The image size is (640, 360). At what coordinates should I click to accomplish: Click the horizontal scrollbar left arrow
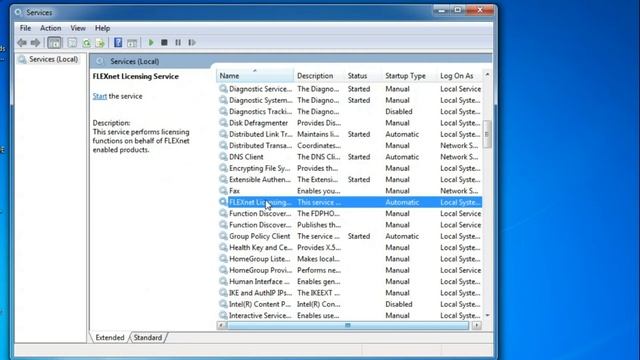tap(221, 325)
